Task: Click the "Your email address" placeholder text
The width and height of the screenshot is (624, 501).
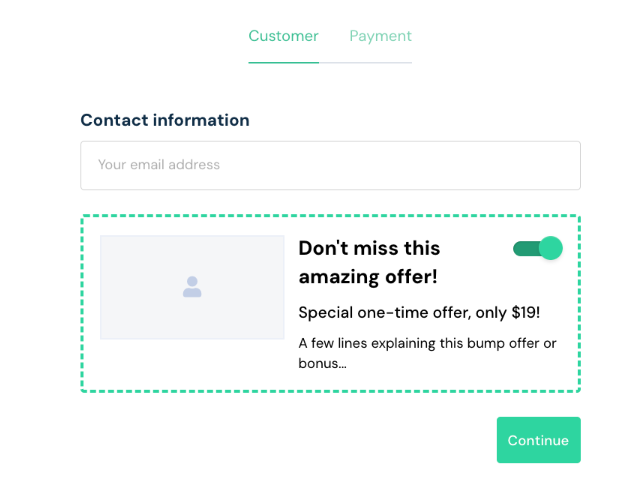Action: 158,165
